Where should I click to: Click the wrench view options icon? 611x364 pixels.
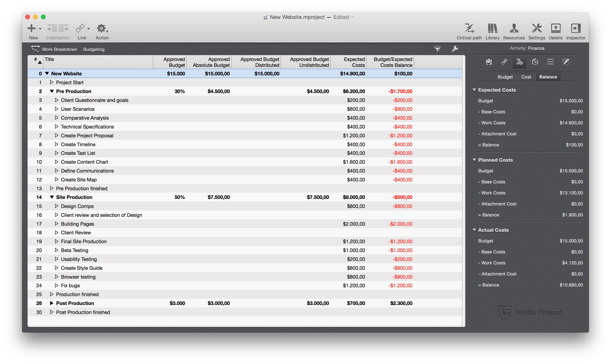pyautogui.click(x=455, y=49)
